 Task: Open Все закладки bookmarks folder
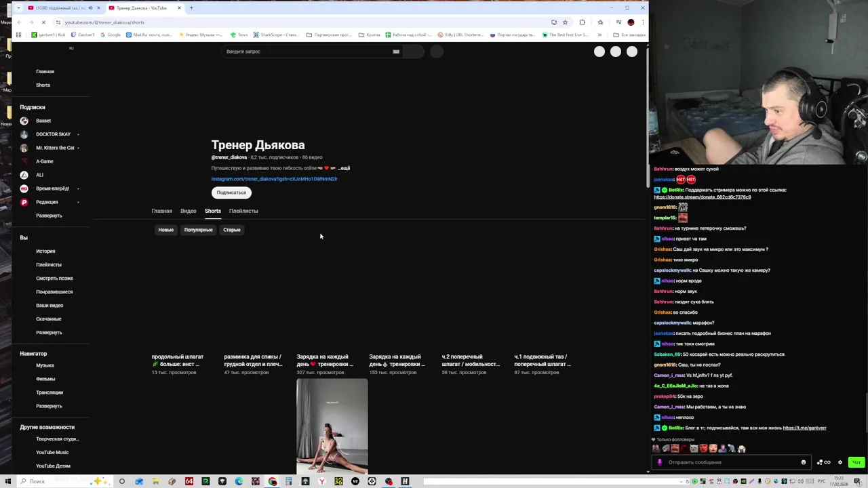(629, 35)
